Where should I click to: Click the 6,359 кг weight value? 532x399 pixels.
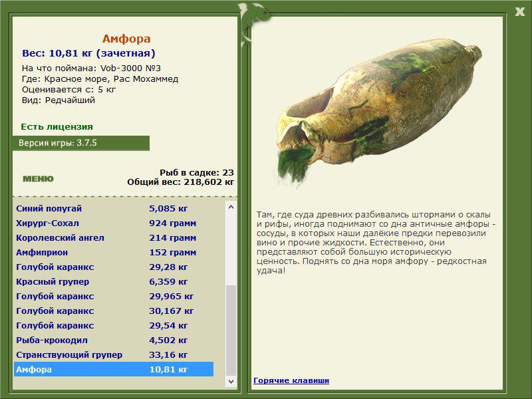tap(168, 281)
